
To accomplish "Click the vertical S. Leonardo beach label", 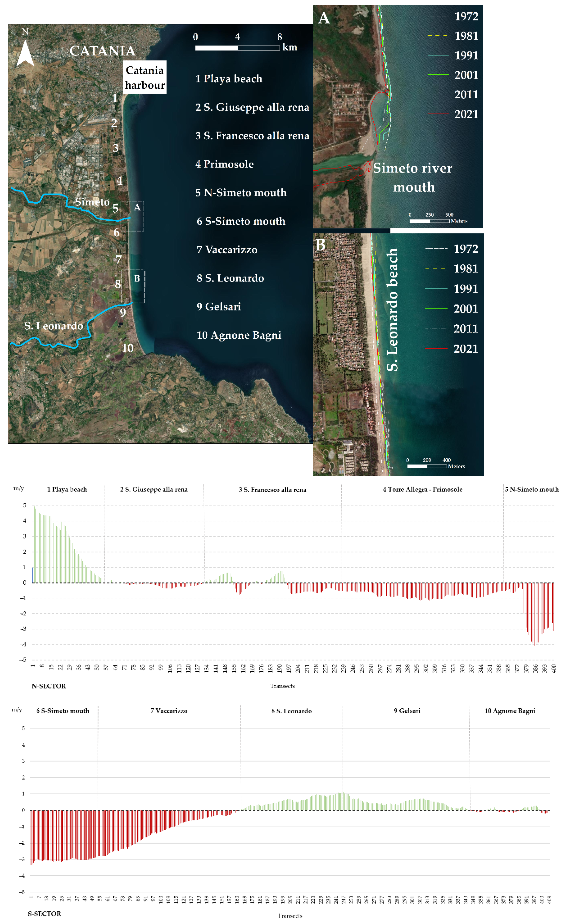I will pos(392,310).
